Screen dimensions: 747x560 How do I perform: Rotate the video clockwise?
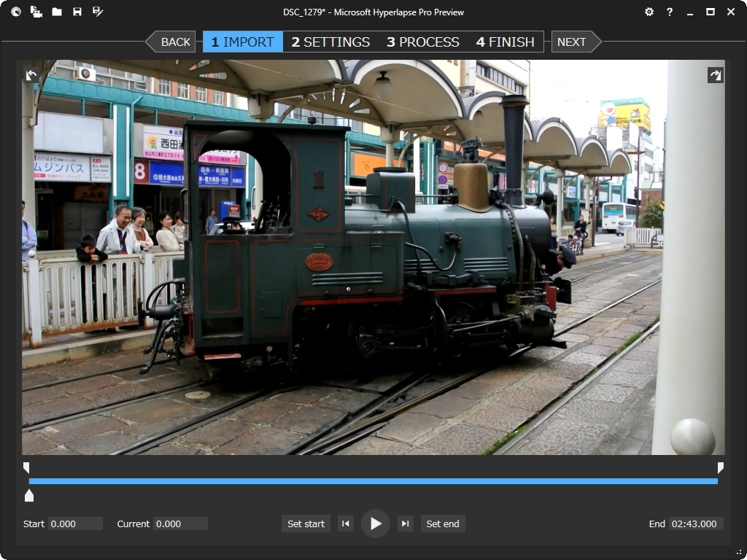[x=716, y=74]
